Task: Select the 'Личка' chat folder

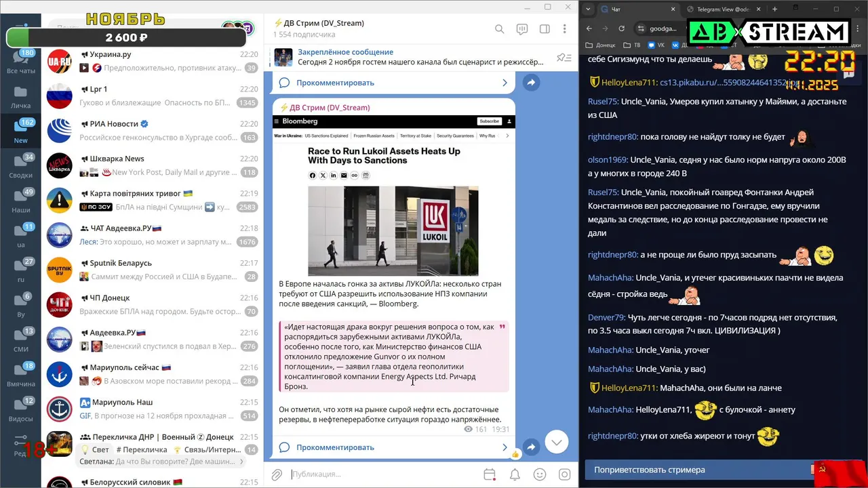Action: [21, 97]
